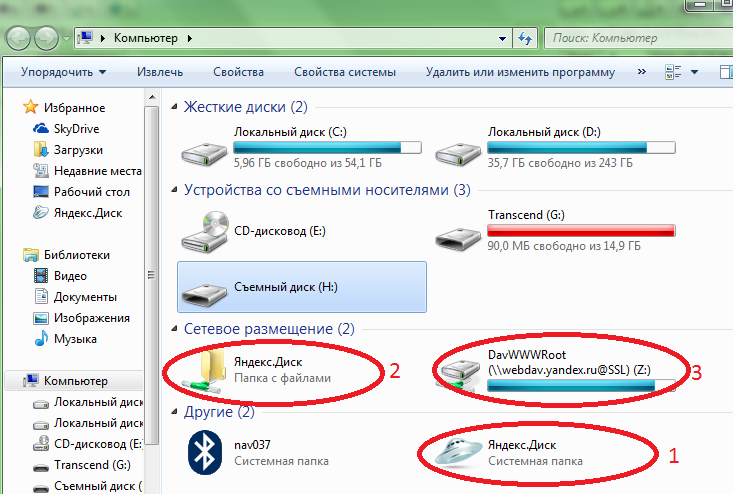This screenshot has height=499, width=733.
Task: Select Съемный диск (H:) drive icon
Action: (x=204, y=295)
